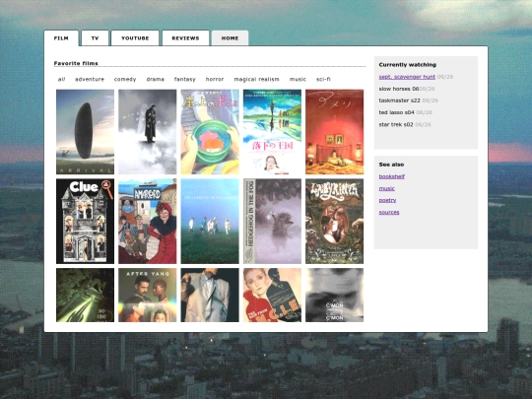The width and height of the screenshot is (532, 399).
Task: Open the Amarcord poster
Action: [147, 222]
